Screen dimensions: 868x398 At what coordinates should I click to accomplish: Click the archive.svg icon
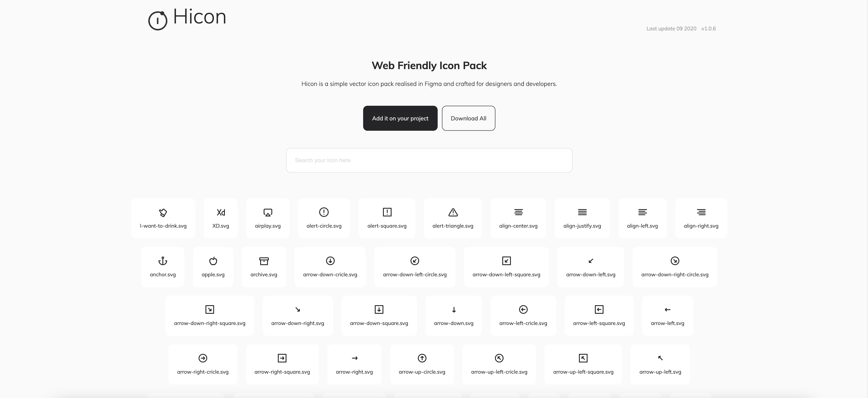tap(264, 261)
